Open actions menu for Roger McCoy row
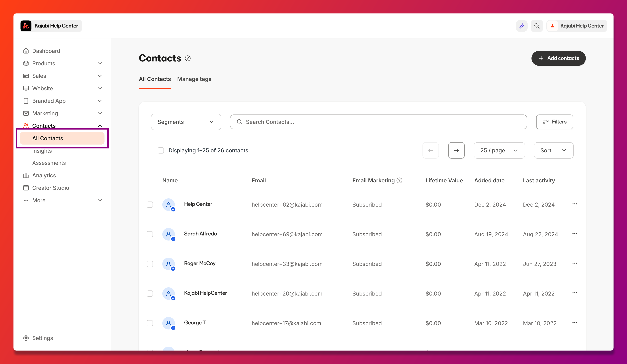 pos(574,263)
